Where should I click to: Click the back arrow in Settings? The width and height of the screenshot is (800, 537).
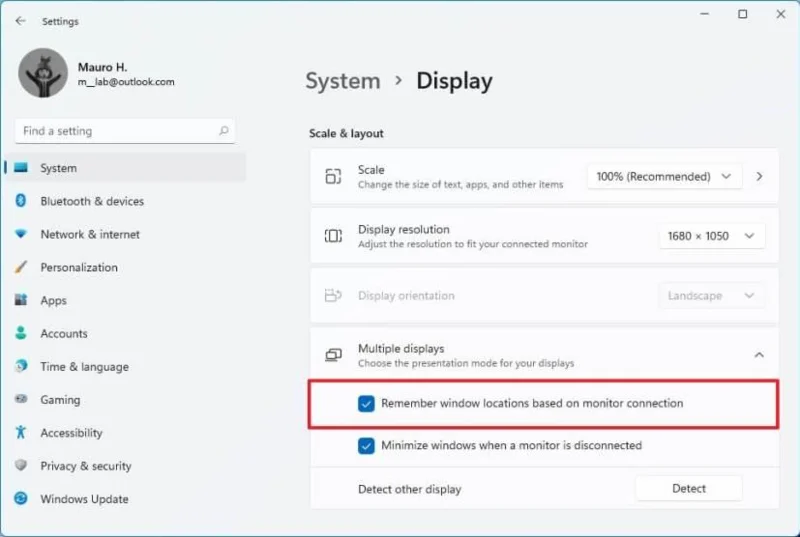click(20, 21)
